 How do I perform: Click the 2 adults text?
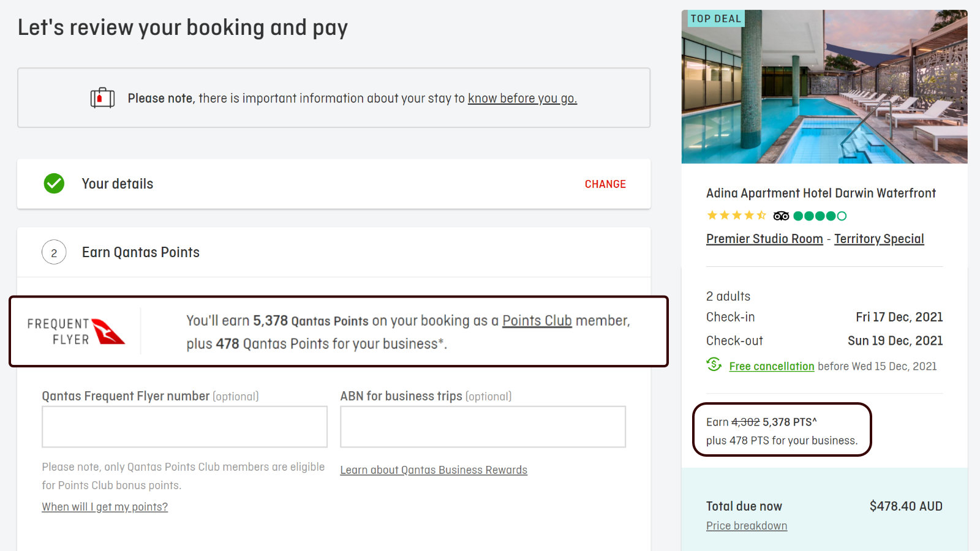click(728, 296)
